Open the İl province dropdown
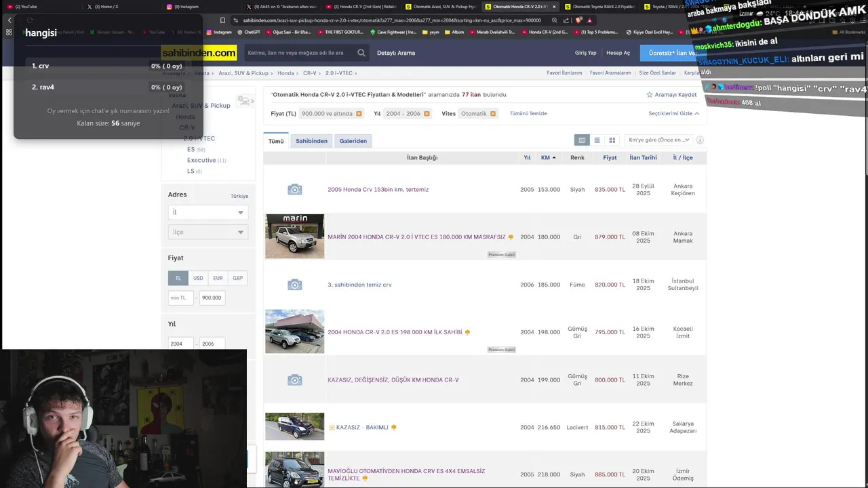The width and height of the screenshot is (868, 488). [208, 212]
